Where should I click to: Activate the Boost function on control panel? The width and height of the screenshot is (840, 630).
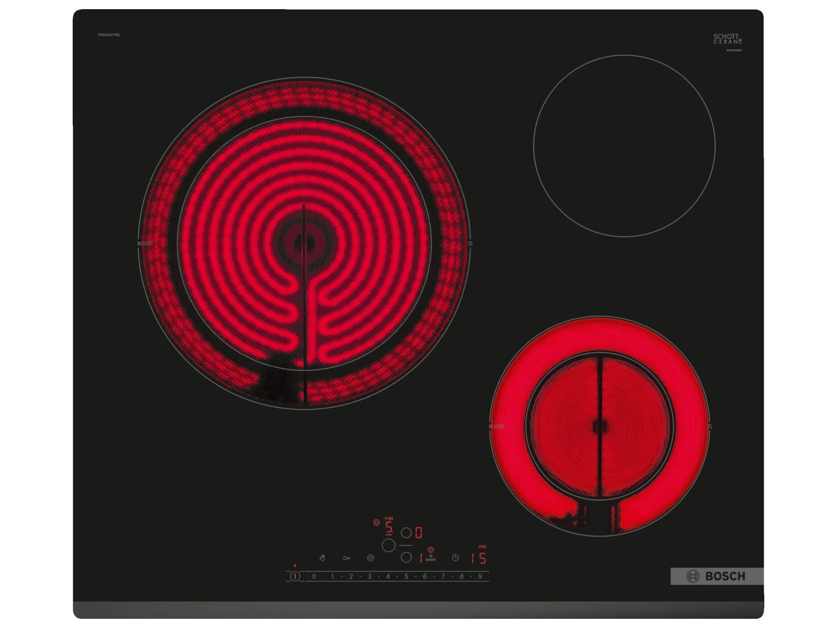point(431,559)
